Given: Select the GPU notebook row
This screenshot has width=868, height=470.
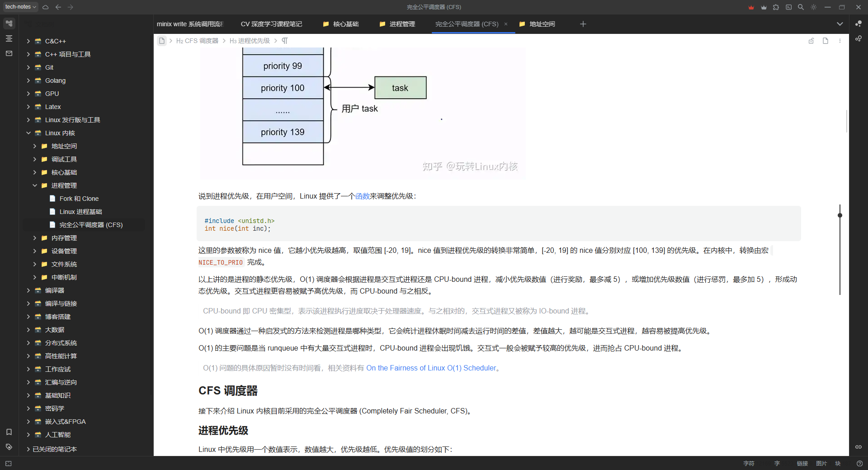Looking at the screenshot, I should click(x=84, y=94).
